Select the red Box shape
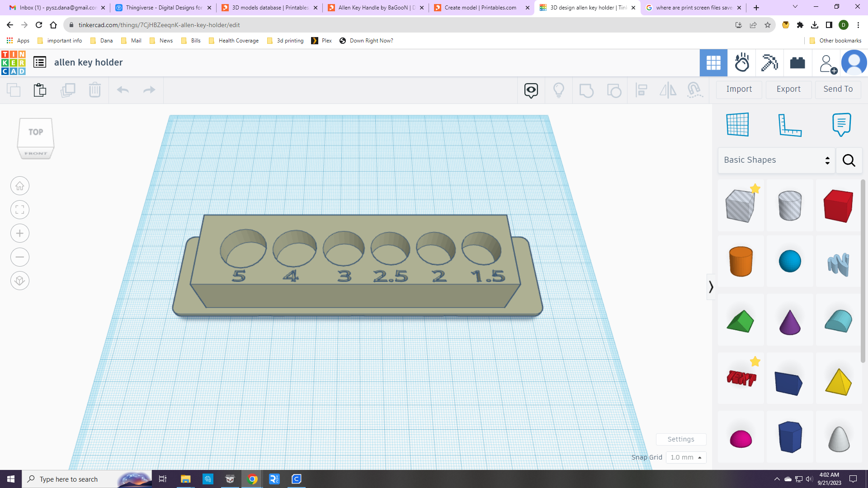This screenshot has width=868, height=488. (839, 206)
